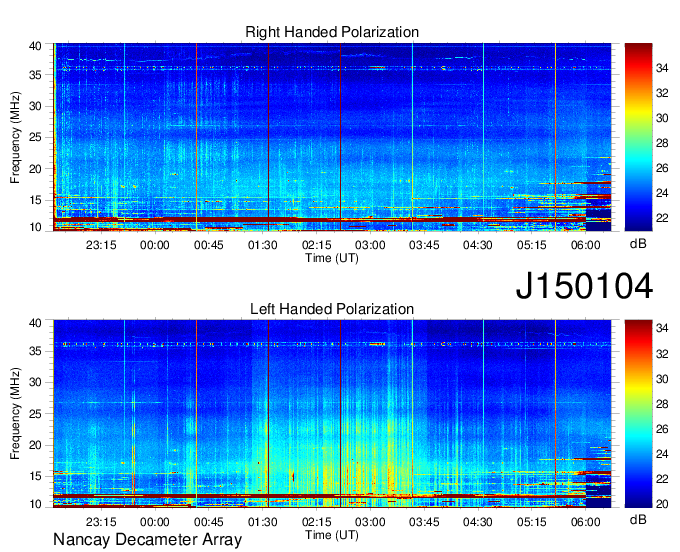The height and width of the screenshot is (552, 680).
Task: Click the 28 tick on Left Handed color bar
Action: [662, 404]
